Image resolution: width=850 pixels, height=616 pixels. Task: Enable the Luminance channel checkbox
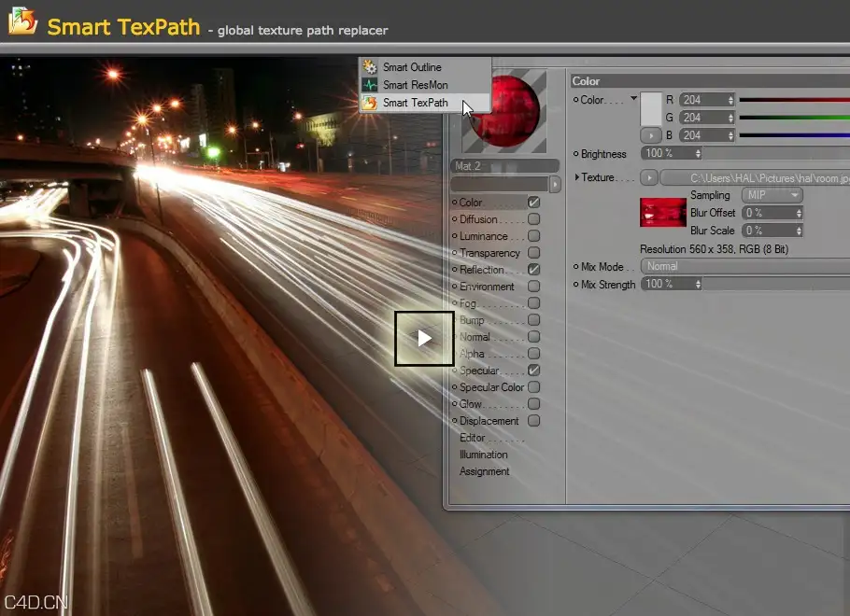tap(534, 236)
